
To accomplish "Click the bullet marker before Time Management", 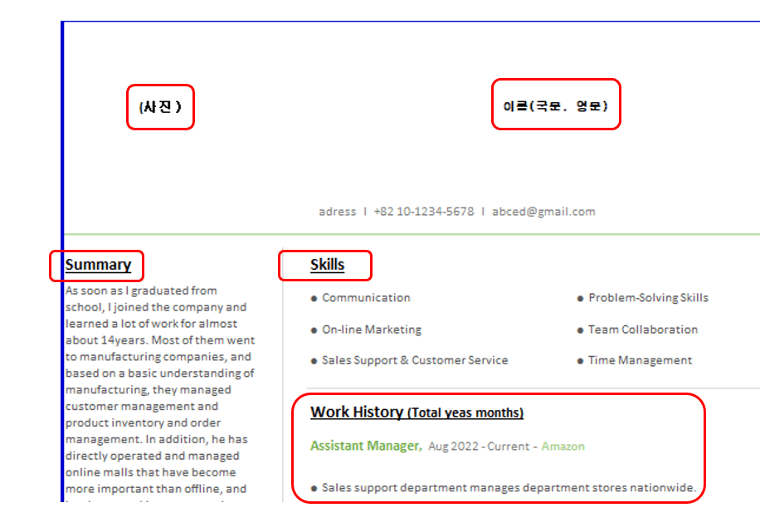I will coord(580,359).
